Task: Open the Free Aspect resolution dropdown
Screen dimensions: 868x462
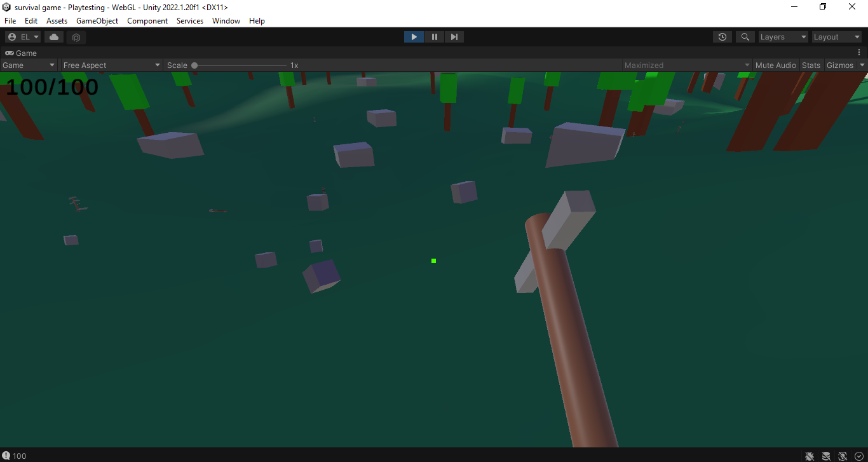Action: (x=111, y=65)
